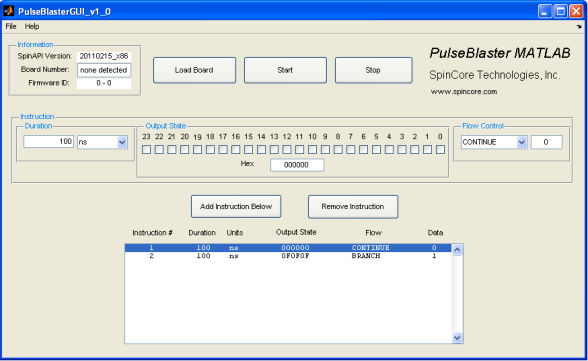Click Add Instruction Below

236,207
